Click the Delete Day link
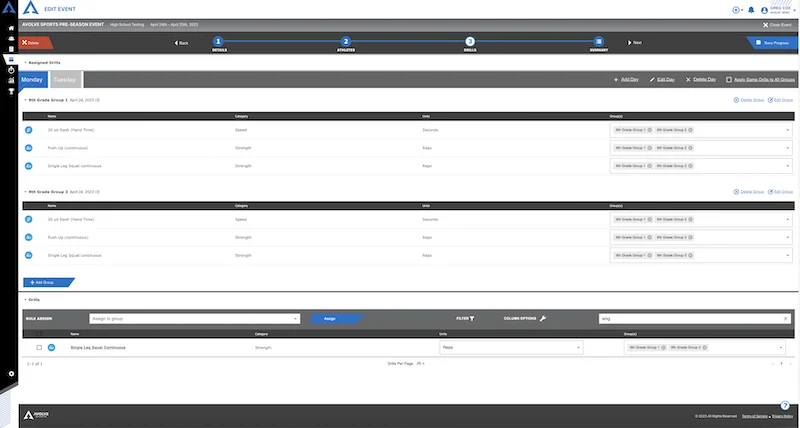Viewport: 800px width, 428px height. (x=701, y=80)
